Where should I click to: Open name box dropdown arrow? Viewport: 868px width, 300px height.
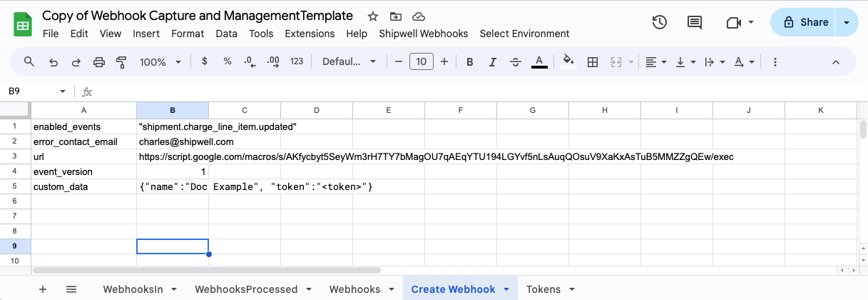tap(63, 91)
